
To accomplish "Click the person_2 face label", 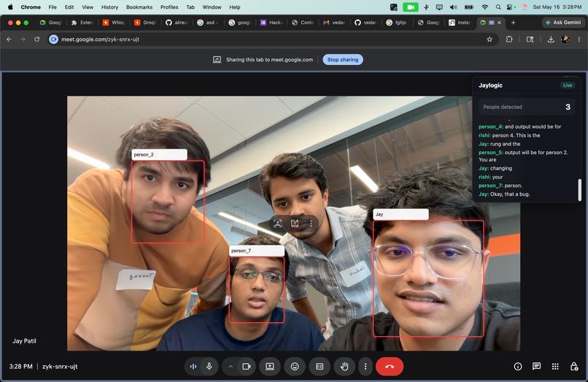I will [x=159, y=154].
